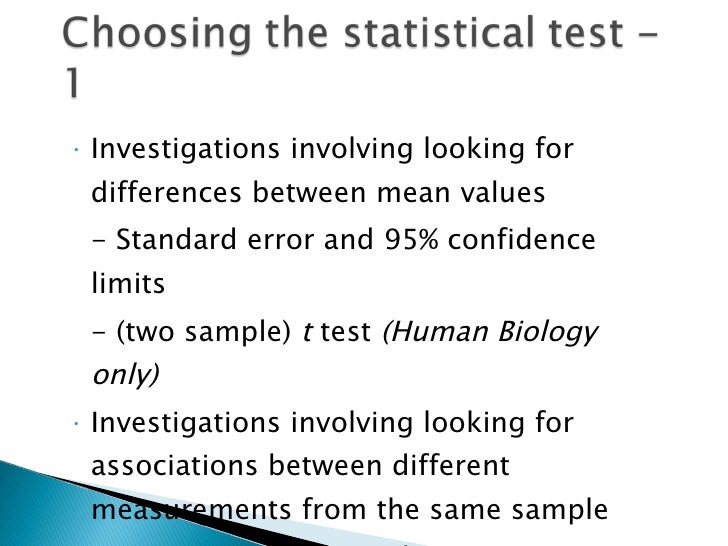The height and width of the screenshot is (546, 728).
Task: Click the number "1" under the title
Action: (72, 82)
